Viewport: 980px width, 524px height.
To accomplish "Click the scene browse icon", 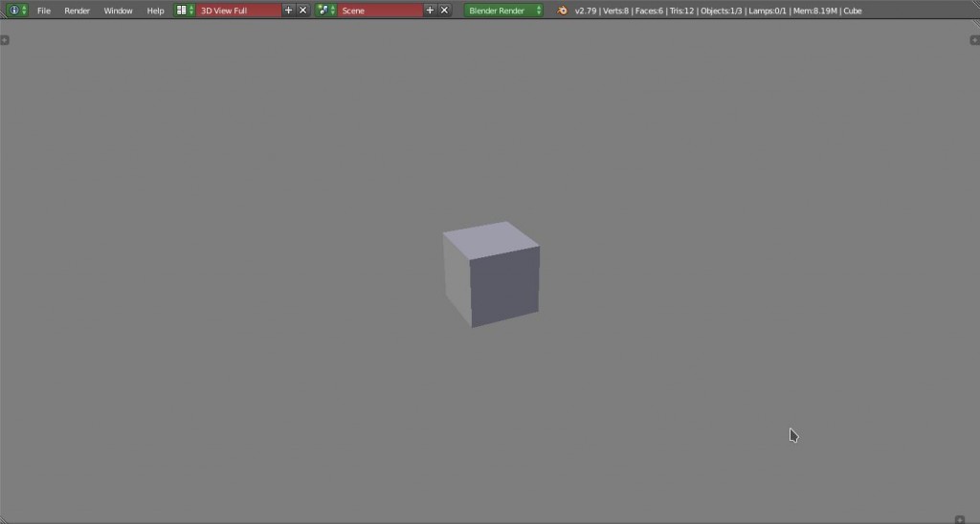I will (x=326, y=11).
